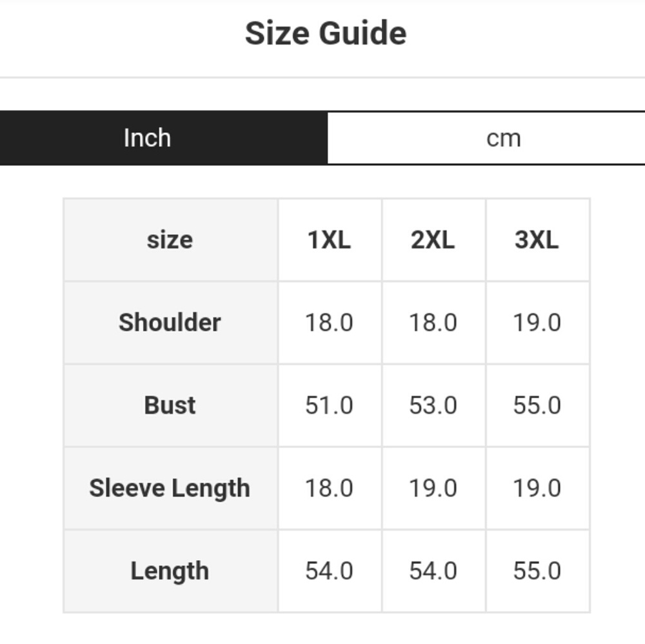Switch to the Inch unit tab
The height and width of the screenshot is (644, 645).
click(x=147, y=138)
